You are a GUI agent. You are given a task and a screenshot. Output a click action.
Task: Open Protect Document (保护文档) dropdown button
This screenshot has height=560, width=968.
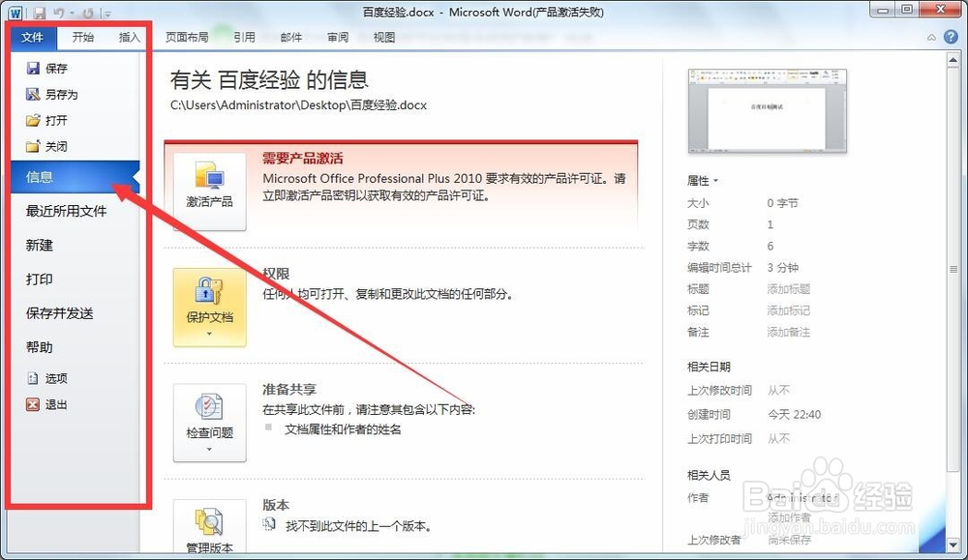coord(209,308)
